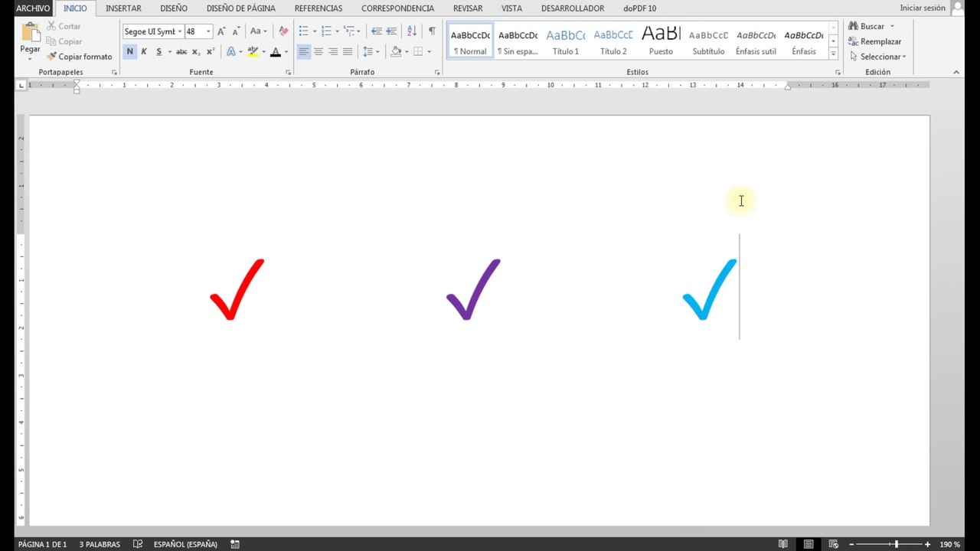Toggle italic K formatting
The height and width of the screenshot is (551, 980).
coord(144,51)
